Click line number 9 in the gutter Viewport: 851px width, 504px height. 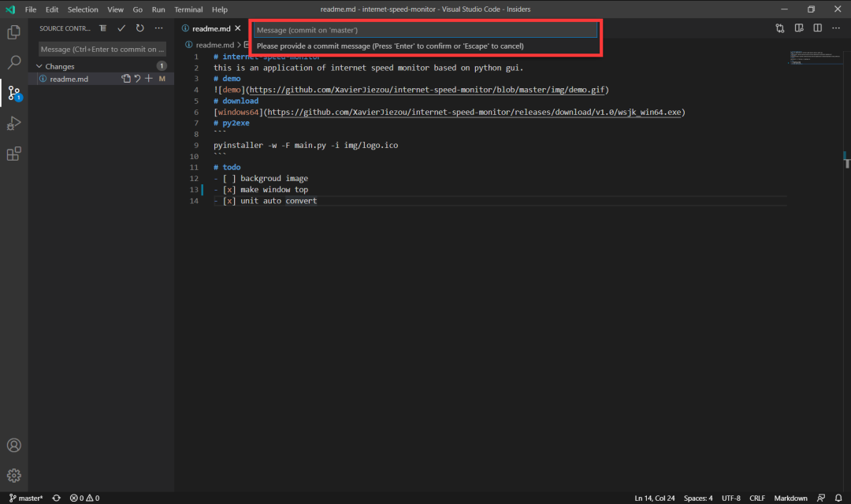point(196,146)
